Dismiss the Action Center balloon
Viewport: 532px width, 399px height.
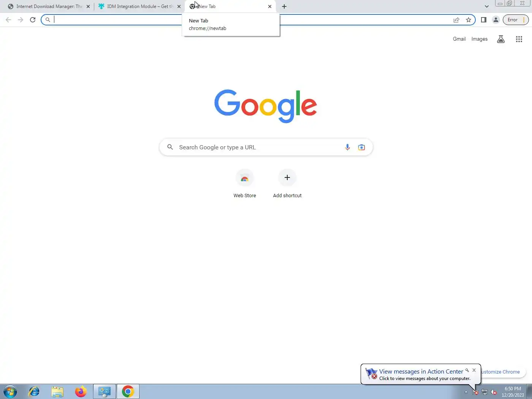(474, 370)
